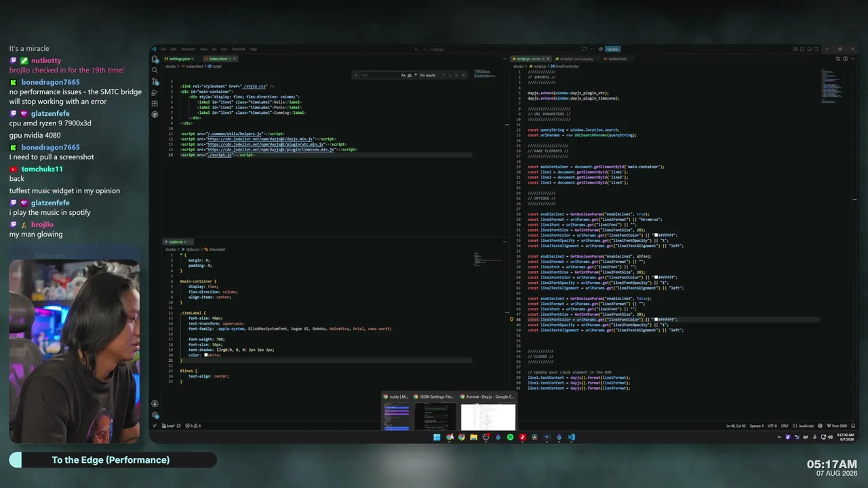The width and height of the screenshot is (868, 488).
Task: Change language mode from JavaScript in status bar
Action: [x=805, y=426]
